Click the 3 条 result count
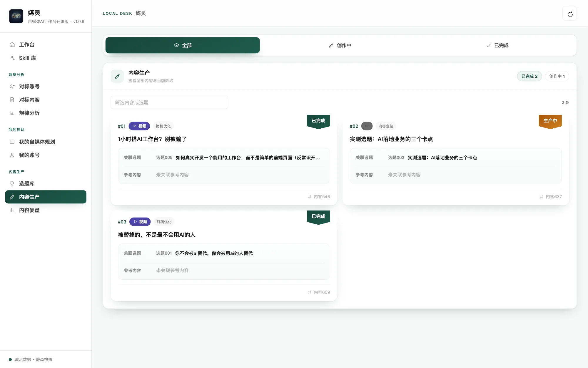This screenshot has height=368, width=588. pyautogui.click(x=565, y=102)
